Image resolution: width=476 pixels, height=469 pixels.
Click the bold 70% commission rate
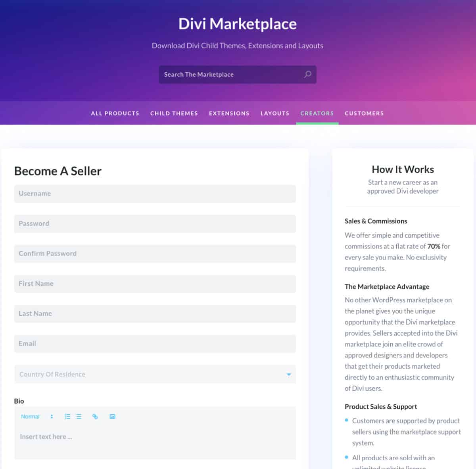(x=434, y=246)
